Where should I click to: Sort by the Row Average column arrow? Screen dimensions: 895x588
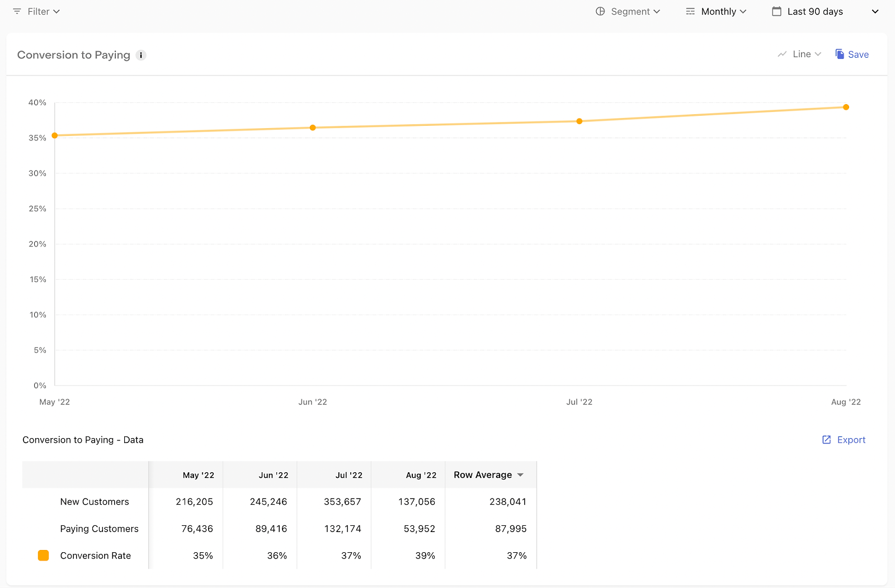point(520,475)
